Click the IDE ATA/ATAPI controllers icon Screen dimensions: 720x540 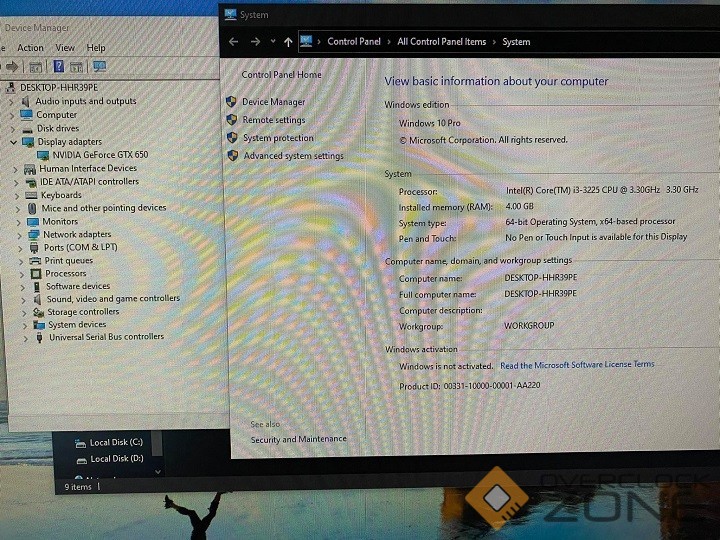[31, 182]
